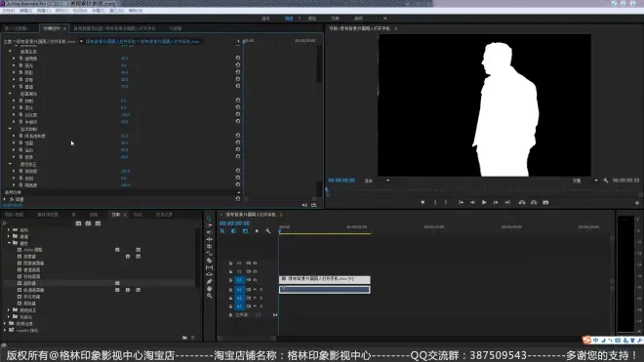Toggle Linked Selection in the timeline
Screen dimensions: 644x362
(x=245, y=231)
